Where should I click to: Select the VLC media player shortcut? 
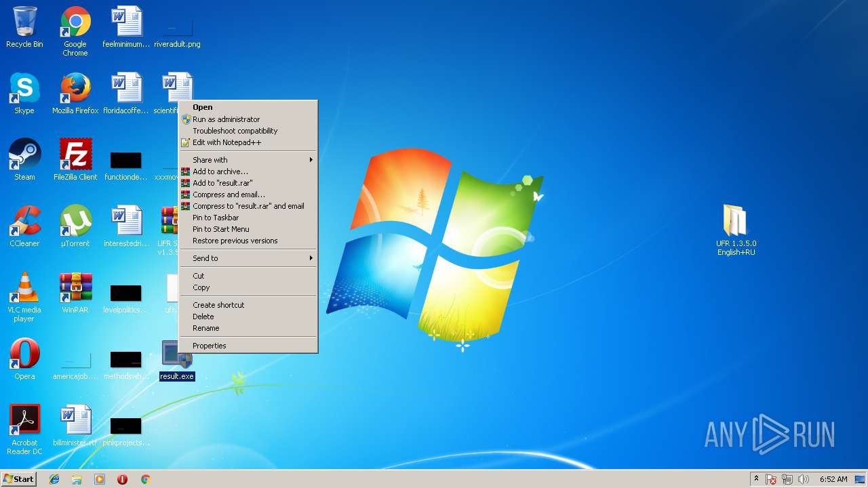[x=24, y=297]
